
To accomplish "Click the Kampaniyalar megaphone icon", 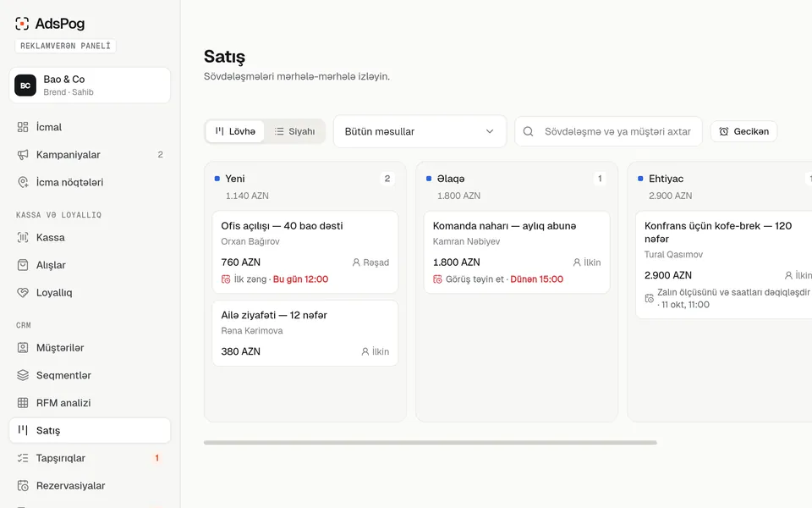I will tap(23, 154).
